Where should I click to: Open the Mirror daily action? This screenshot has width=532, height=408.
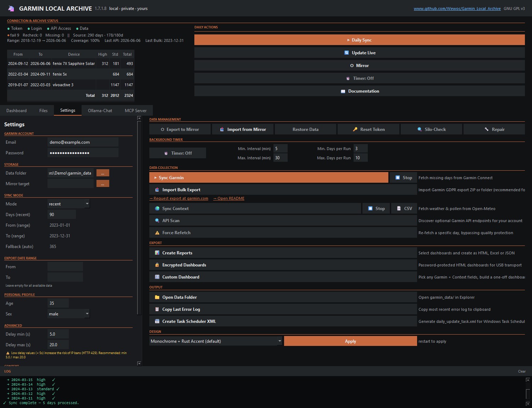coord(359,65)
